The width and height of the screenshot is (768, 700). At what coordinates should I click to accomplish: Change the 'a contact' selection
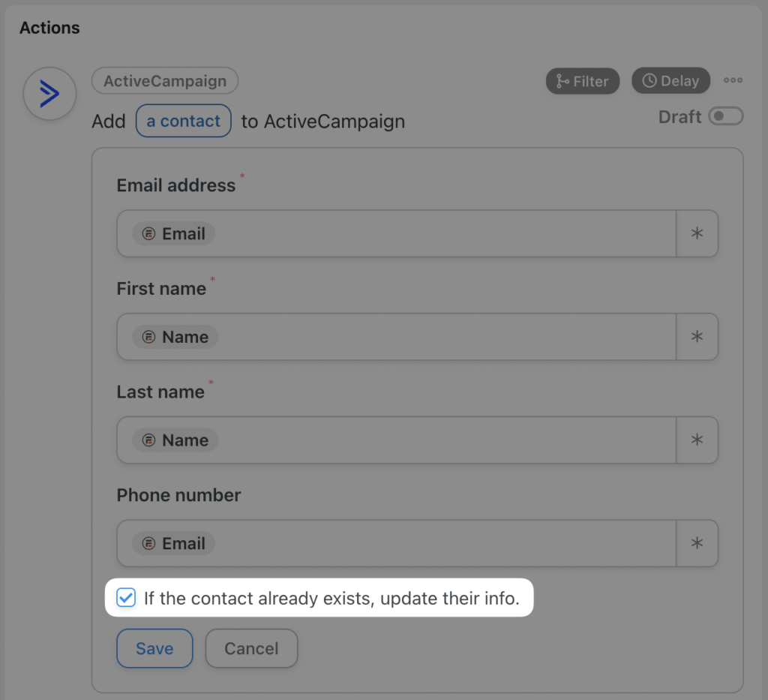click(x=183, y=121)
